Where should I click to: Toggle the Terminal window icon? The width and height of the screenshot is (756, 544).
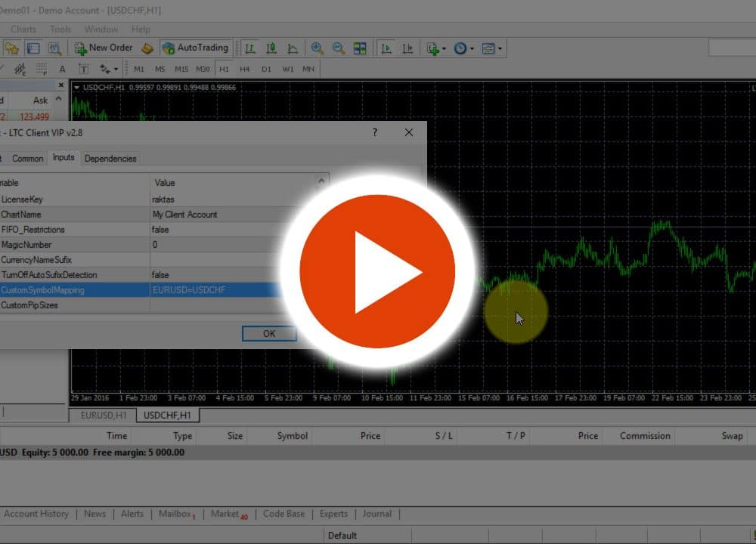click(x=33, y=48)
